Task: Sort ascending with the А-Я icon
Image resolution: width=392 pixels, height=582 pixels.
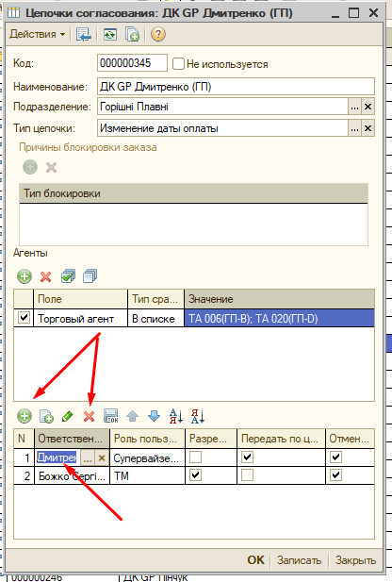Action: tap(176, 416)
